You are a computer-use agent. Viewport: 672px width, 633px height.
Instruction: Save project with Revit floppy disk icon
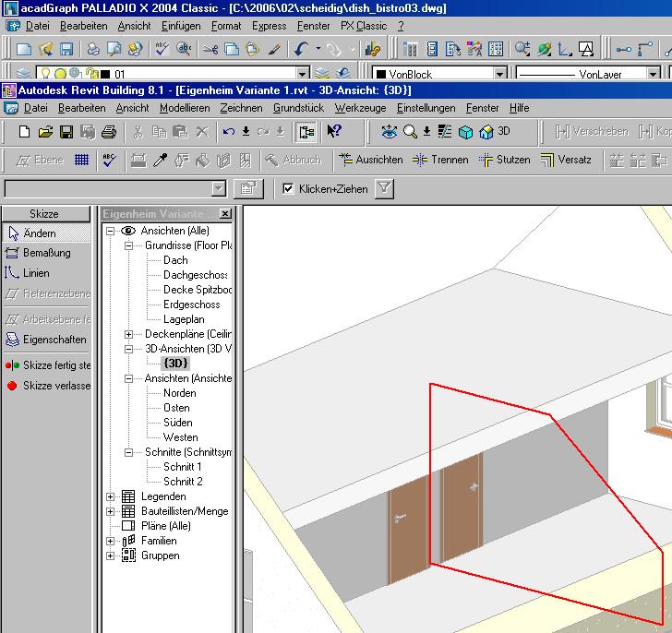66,131
